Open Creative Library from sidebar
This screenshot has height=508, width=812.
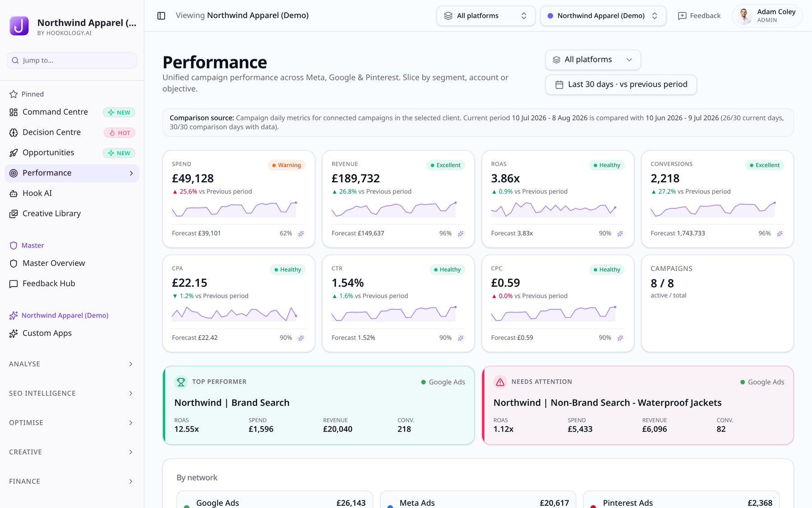pos(72,214)
